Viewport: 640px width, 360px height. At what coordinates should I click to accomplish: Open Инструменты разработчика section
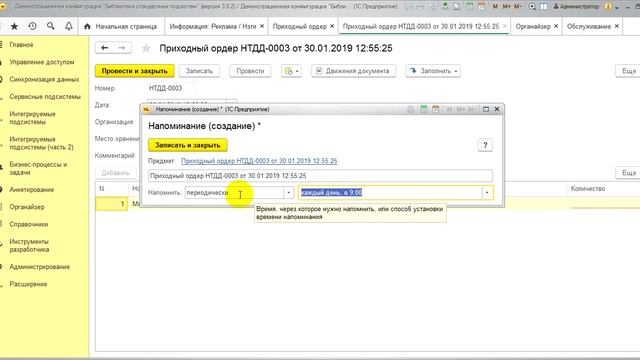[29, 245]
